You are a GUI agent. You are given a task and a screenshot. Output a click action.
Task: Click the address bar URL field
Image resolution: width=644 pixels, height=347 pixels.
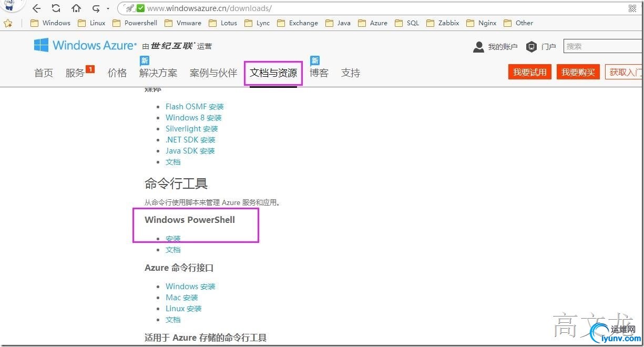pyautogui.click(x=368, y=8)
